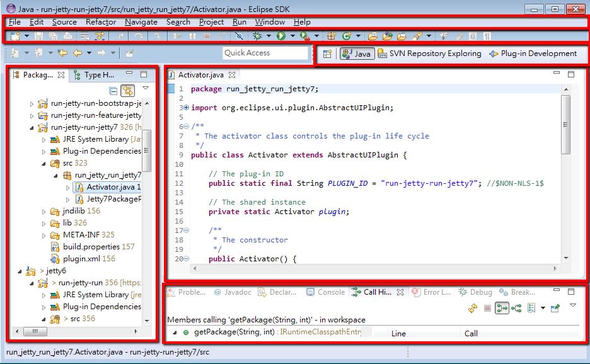Open Run configurations dropdown arrow

click(292, 36)
